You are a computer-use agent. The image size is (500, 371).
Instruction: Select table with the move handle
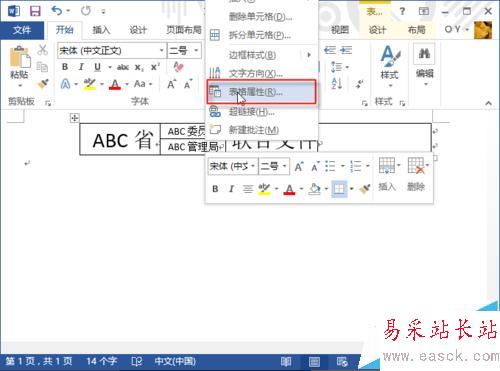(74, 118)
